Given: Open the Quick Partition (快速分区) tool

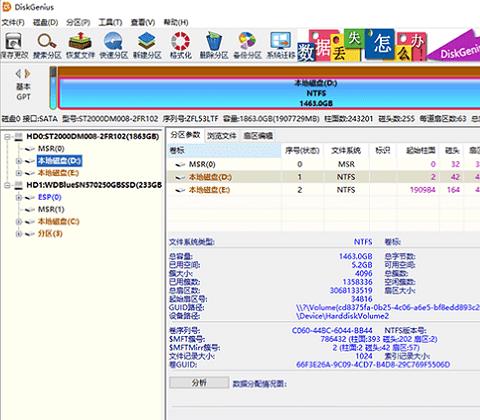Looking at the screenshot, I should pyautogui.click(x=113, y=46).
